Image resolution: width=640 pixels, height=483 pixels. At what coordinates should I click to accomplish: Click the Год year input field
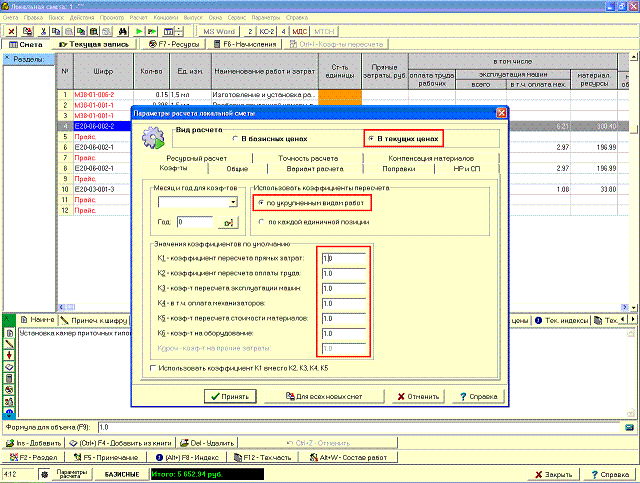pyautogui.click(x=196, y=221)
